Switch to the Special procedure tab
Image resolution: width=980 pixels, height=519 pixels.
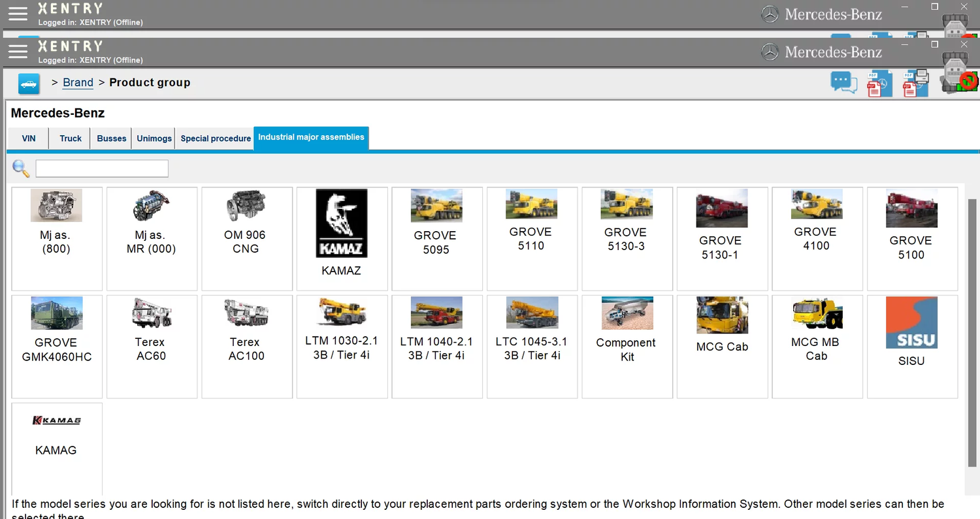pyautogui.click(x=216, y=138)
